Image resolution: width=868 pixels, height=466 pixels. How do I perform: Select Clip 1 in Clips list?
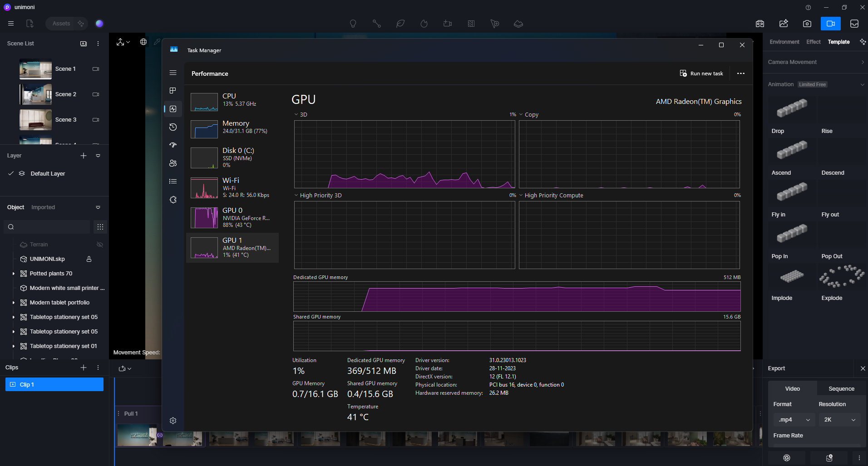54,384
